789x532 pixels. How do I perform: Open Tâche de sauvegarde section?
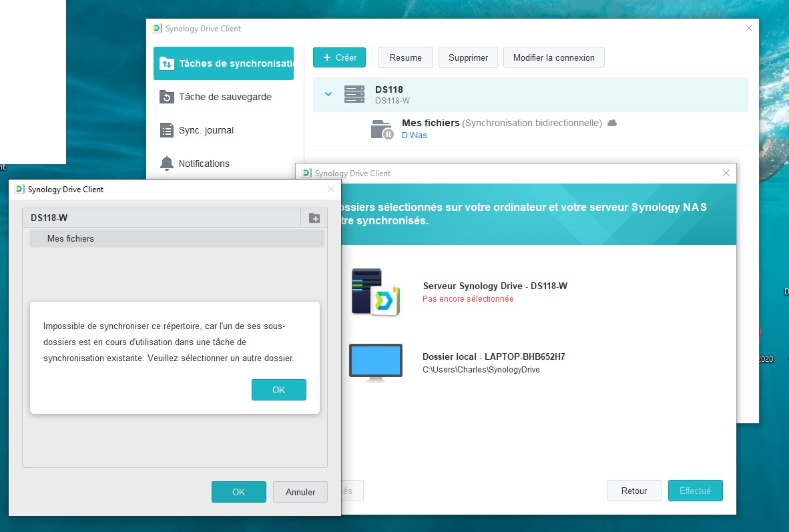click(x=224, y=97)
